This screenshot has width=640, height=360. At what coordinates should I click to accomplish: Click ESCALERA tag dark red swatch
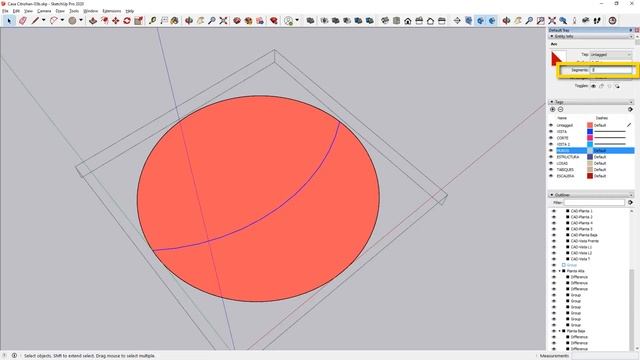[x=590, y=176]
